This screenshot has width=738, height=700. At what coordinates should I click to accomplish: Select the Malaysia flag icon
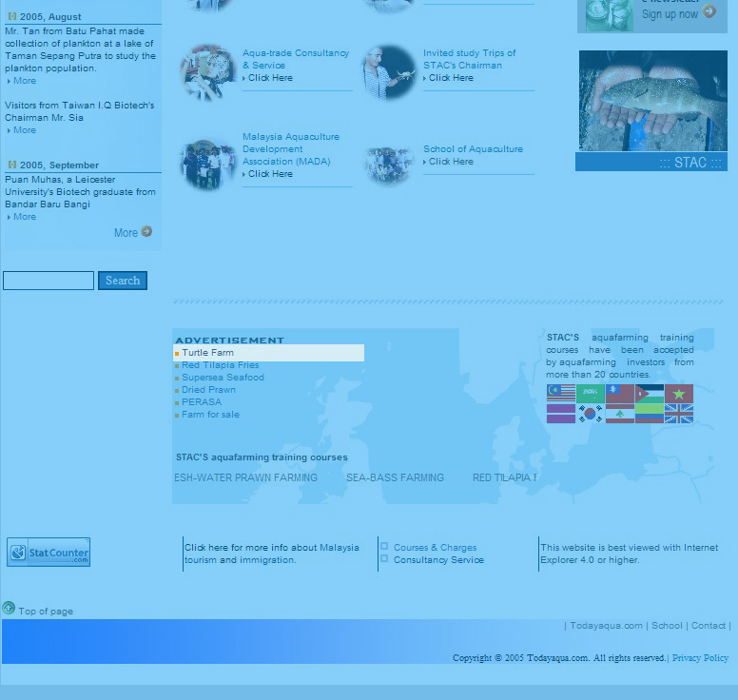click(x=560, y=394)
